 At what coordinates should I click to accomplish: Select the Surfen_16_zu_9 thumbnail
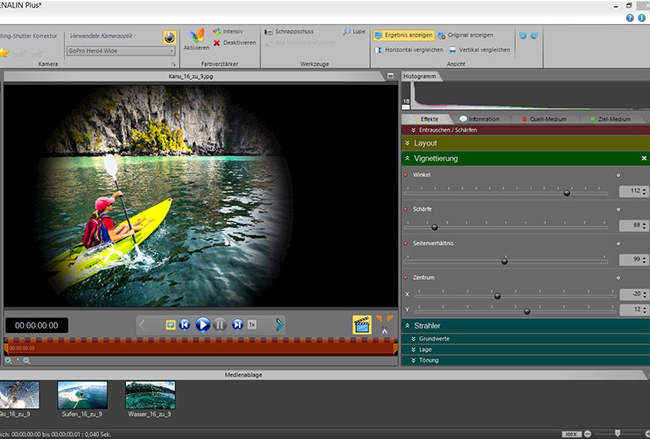coord(82,393)
